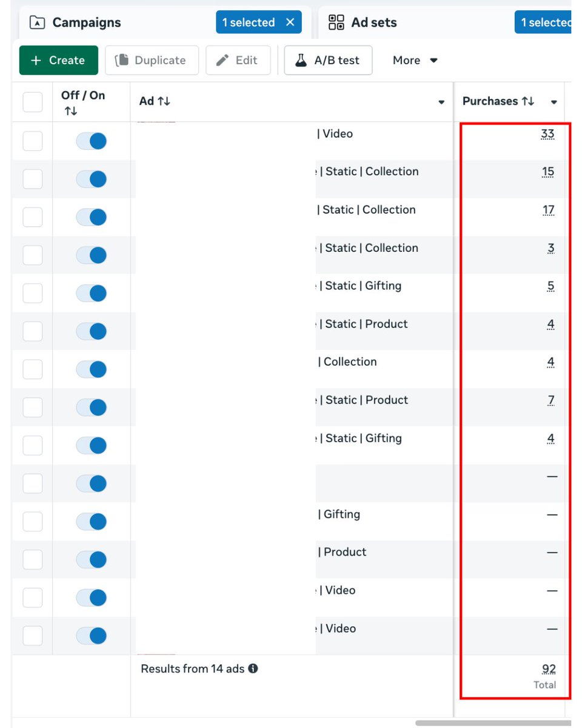The image size is (582, 728).
Task: Turn off Static Product ad with 7 purchases
Action: tap(92, 407)
